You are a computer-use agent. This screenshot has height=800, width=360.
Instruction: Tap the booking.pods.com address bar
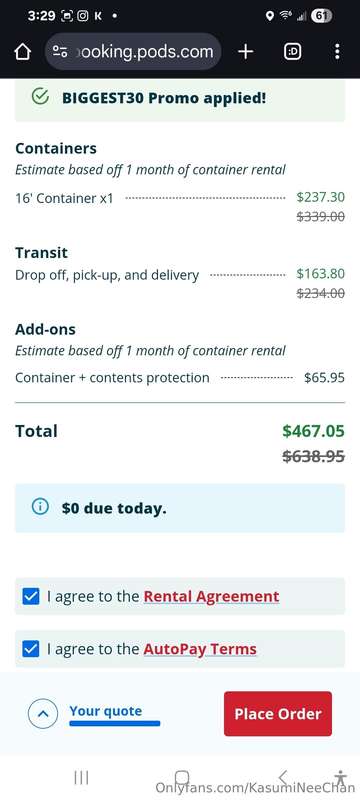[133, 52]
